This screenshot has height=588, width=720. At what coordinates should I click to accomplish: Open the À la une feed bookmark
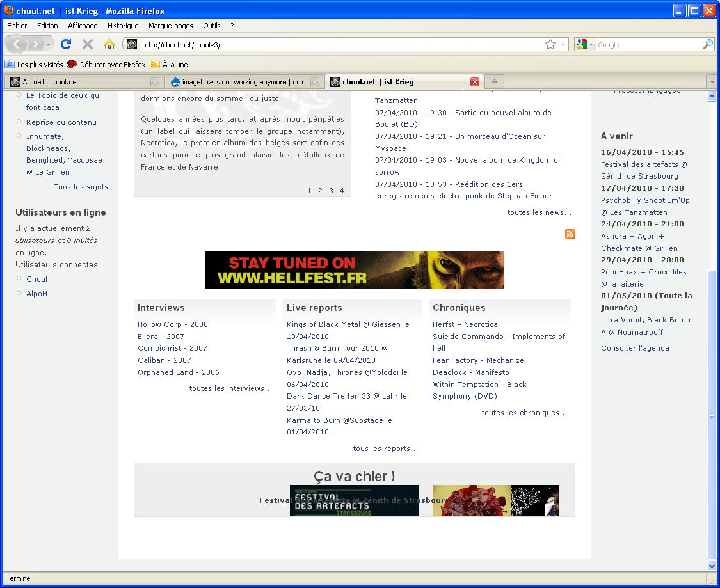[x=169, y=64]
